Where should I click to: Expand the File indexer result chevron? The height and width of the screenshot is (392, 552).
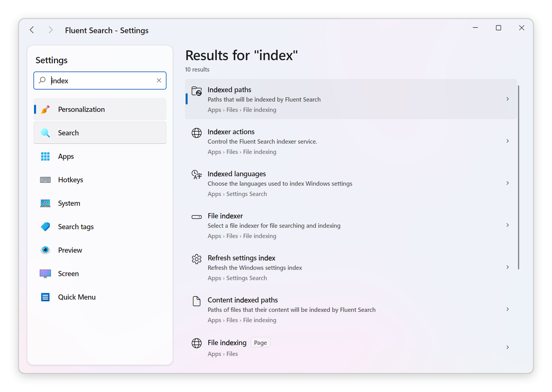coord(508,225)
